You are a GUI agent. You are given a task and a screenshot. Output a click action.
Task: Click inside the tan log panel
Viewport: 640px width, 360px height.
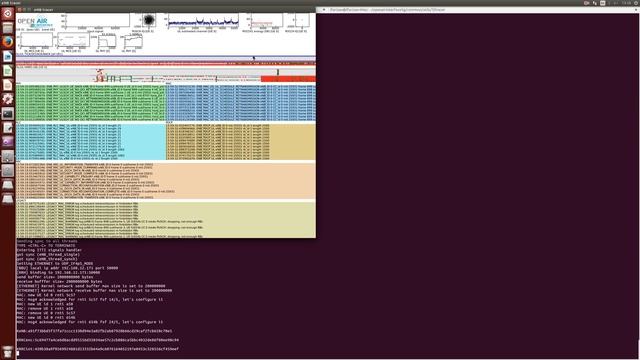click(241, 142)
